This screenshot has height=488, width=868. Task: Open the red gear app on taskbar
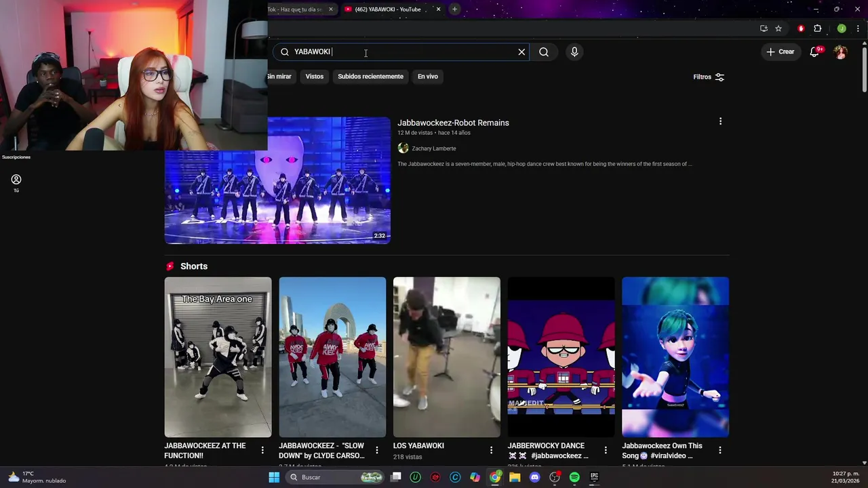(x=435, y=477)
